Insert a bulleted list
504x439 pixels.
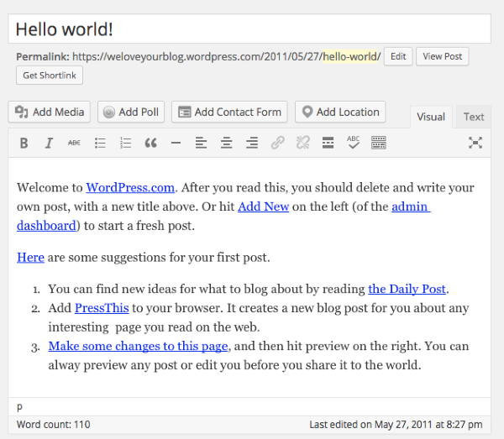coord(101,144)
